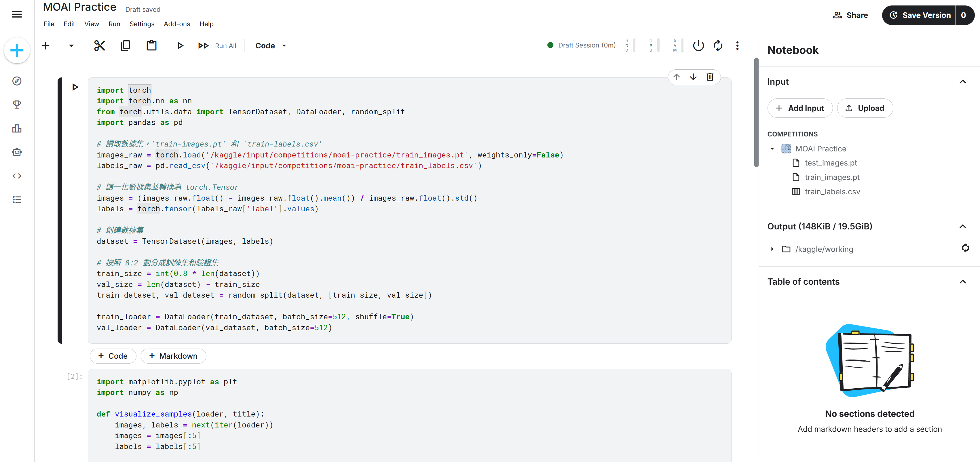Collapse the Output section

(962, 226)
